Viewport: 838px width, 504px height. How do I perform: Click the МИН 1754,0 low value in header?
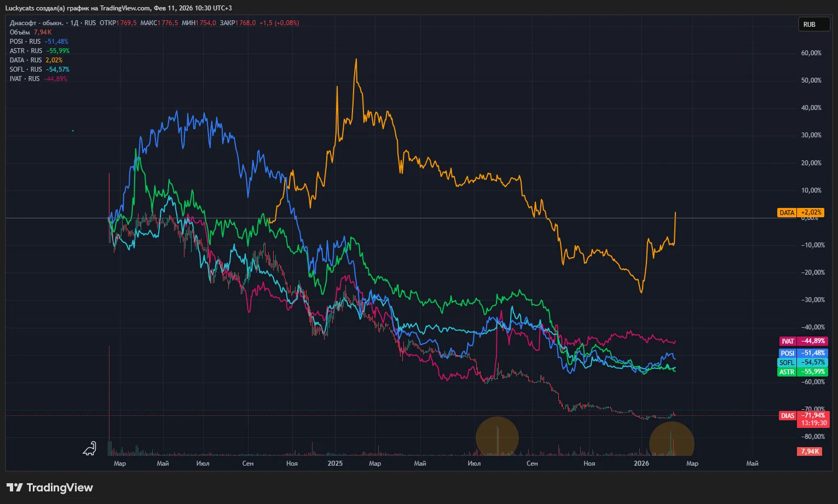tap(199, 23)
